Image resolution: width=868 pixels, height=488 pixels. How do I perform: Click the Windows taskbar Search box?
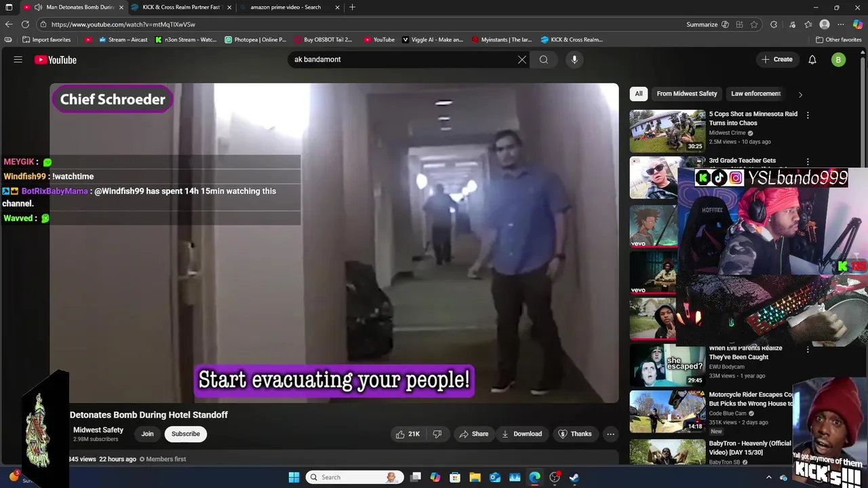tap(355, 477)
